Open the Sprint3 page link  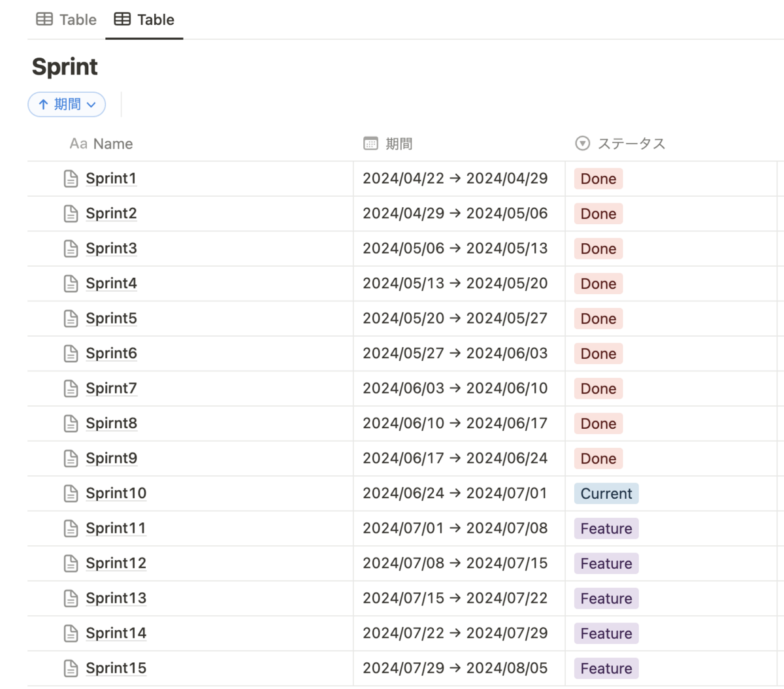coord(111,248)
